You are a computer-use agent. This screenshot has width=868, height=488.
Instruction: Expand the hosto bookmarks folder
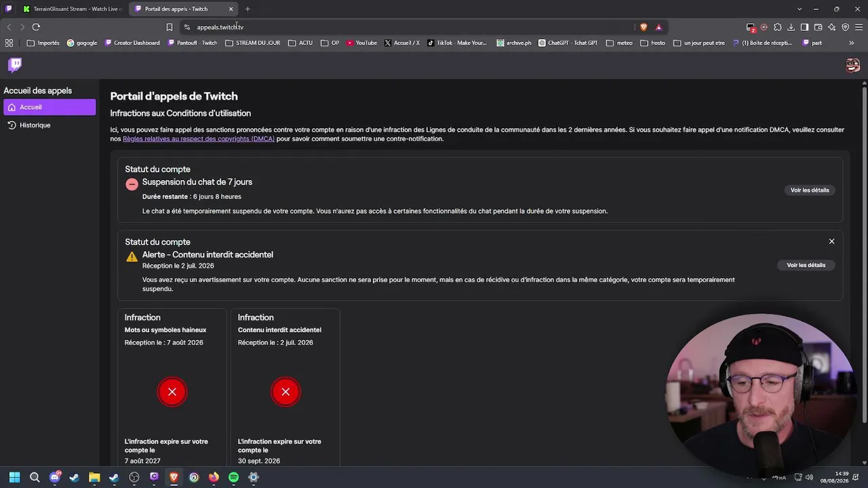653,43
